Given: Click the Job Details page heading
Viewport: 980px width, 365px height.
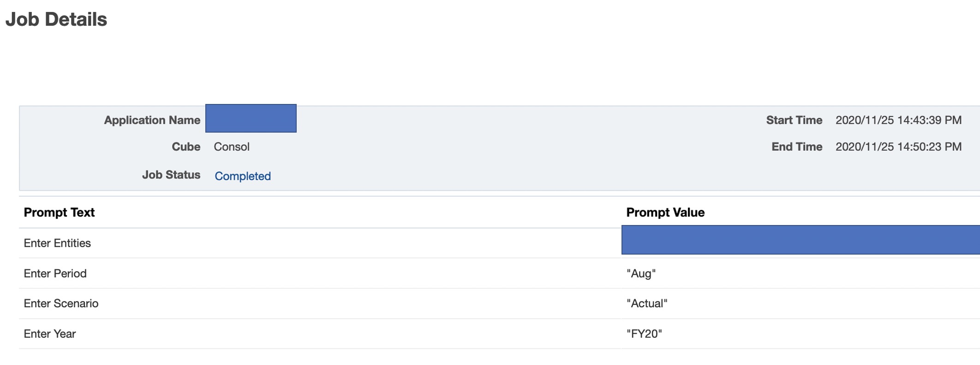Looking at the screenshot, I should pyautogui.click(x=56, y=19).
